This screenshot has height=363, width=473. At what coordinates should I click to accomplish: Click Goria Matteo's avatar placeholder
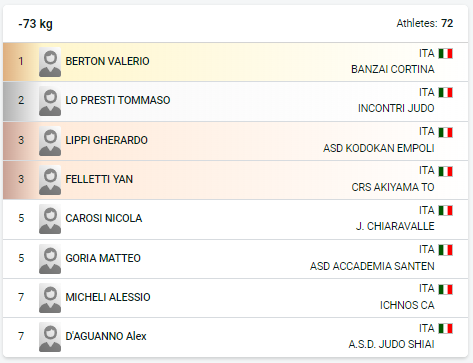tap(50, 259)
